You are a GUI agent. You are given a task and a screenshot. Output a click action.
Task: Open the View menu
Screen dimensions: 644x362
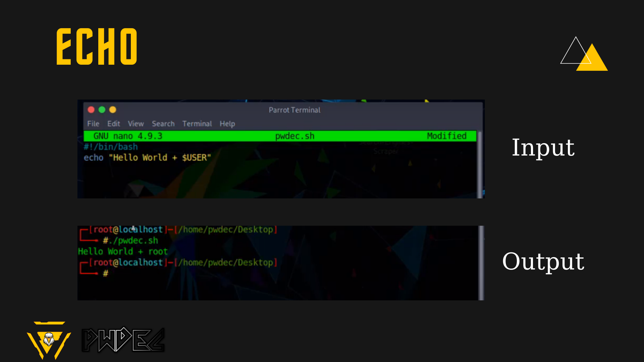point(136,124)
